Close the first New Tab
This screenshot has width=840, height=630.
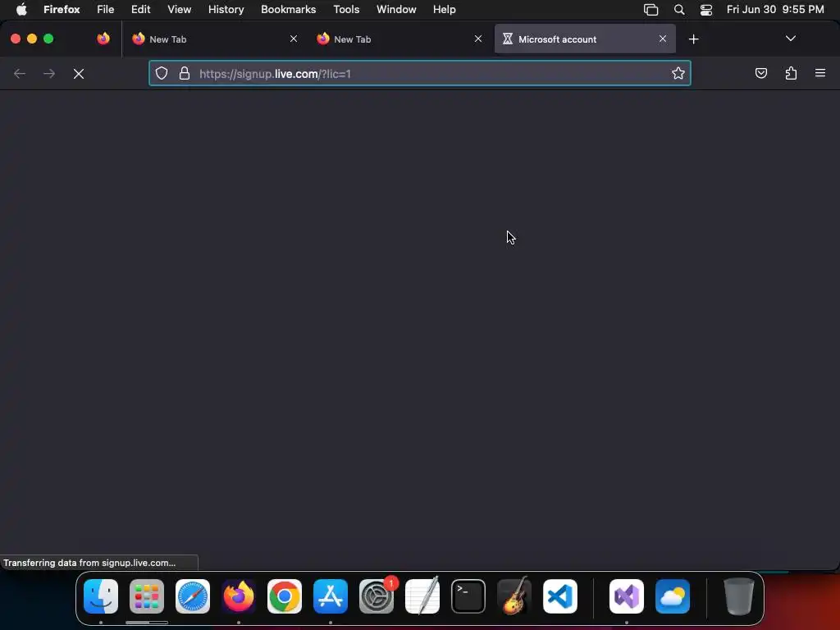coord(294,39)
